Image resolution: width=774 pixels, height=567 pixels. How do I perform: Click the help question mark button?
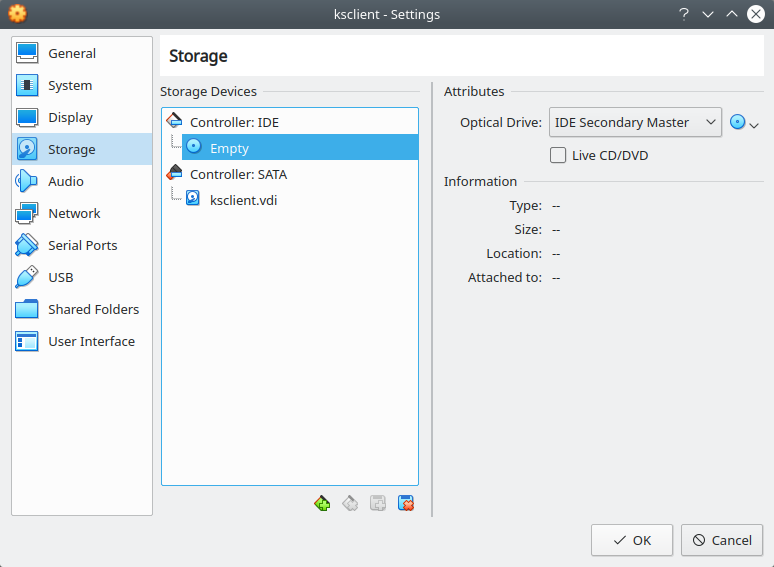(x=684, y=14)
